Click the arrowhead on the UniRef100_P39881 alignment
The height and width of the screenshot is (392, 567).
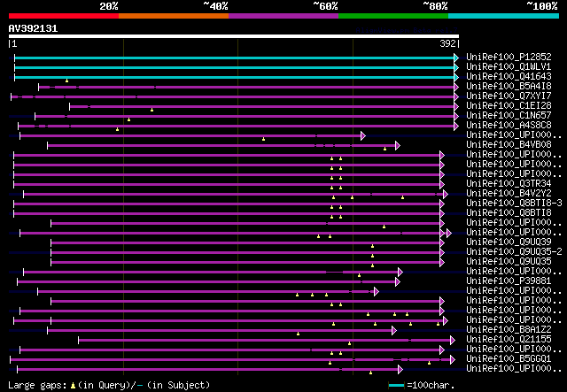[x=398, y=281]
